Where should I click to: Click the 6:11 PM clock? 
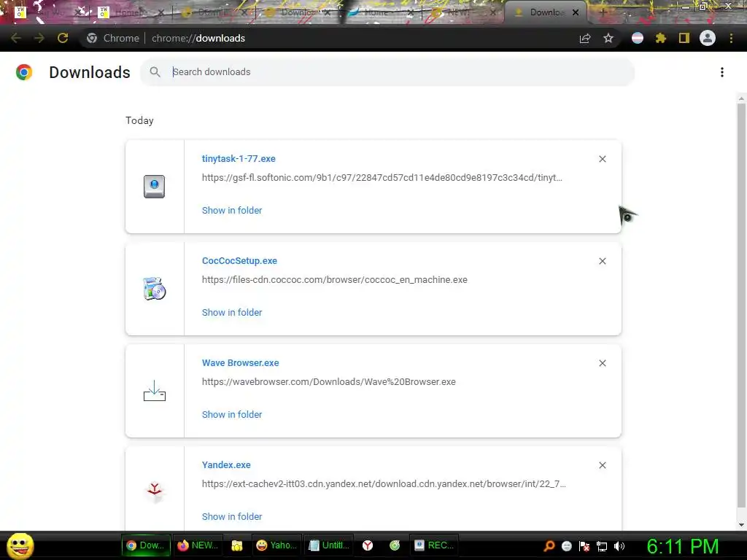[x=683, y=546]
